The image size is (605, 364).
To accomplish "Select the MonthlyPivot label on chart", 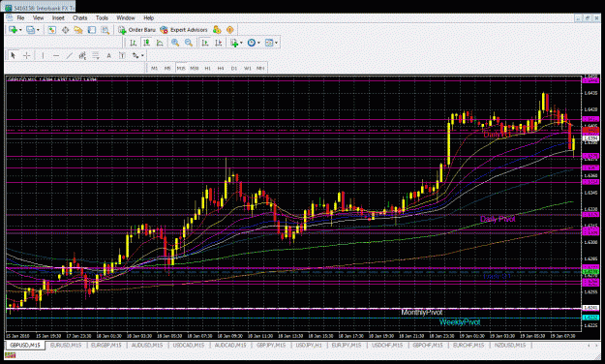I will tap(421, 313).
